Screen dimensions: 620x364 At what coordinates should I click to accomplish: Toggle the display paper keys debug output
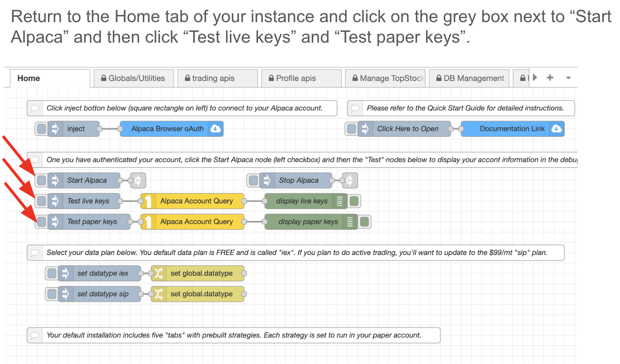pyautogui.click(x=364, y=221)
